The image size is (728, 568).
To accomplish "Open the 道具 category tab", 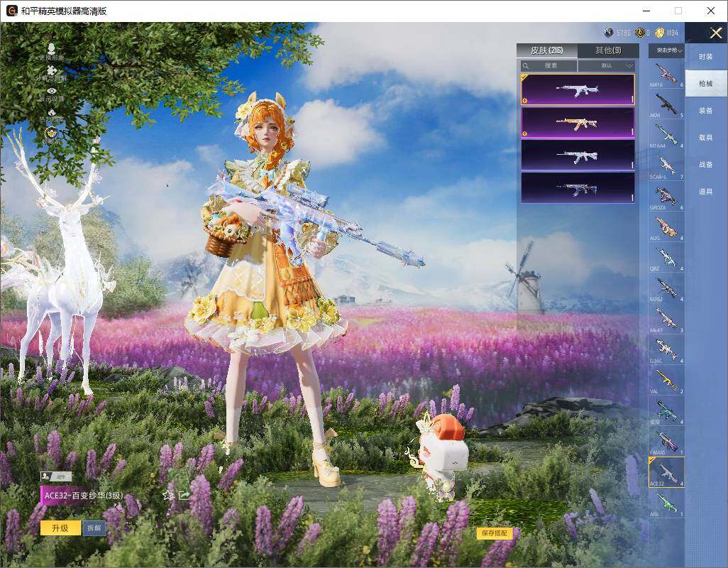I will [x=706, y=192].
